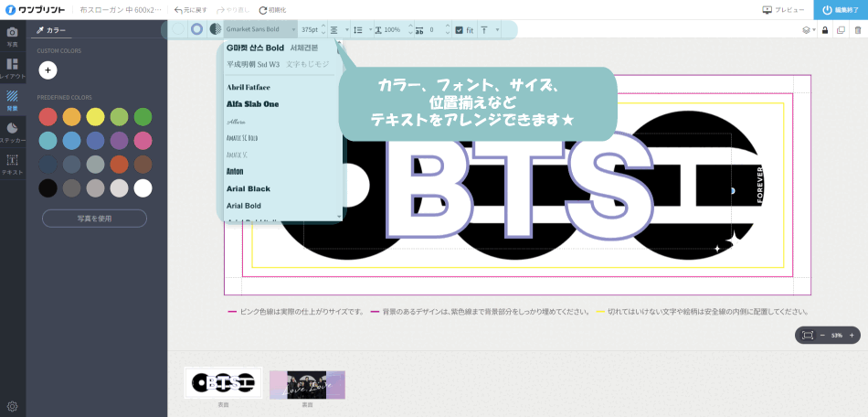This screenshot has height=417, width=868.
Task: Click the 編集終了 (Finish editing) button
Action: tap(840, 10)
